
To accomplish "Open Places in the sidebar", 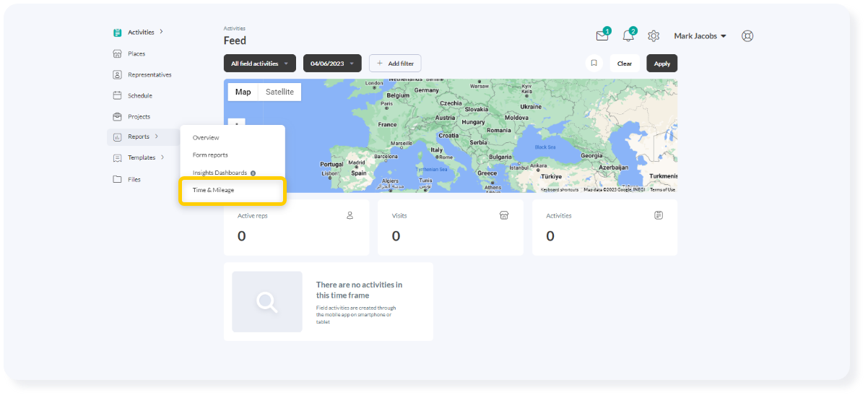I will click(x=136, y=53).
